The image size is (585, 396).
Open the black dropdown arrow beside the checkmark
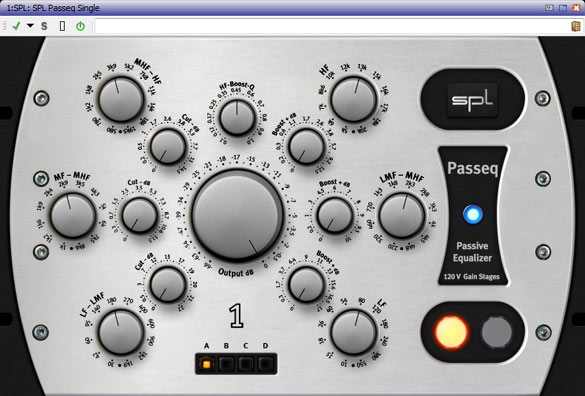[30, 26]
